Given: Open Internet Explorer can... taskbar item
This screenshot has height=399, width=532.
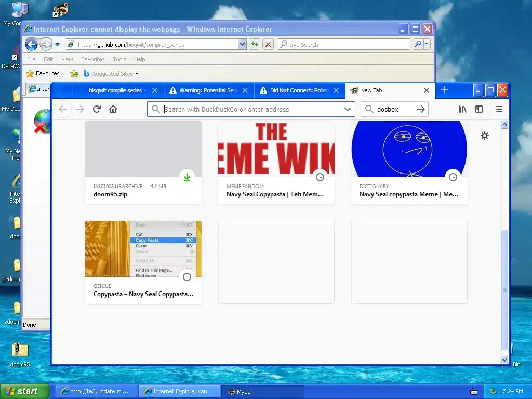Looking at the screenshot, I should [180, 391].
